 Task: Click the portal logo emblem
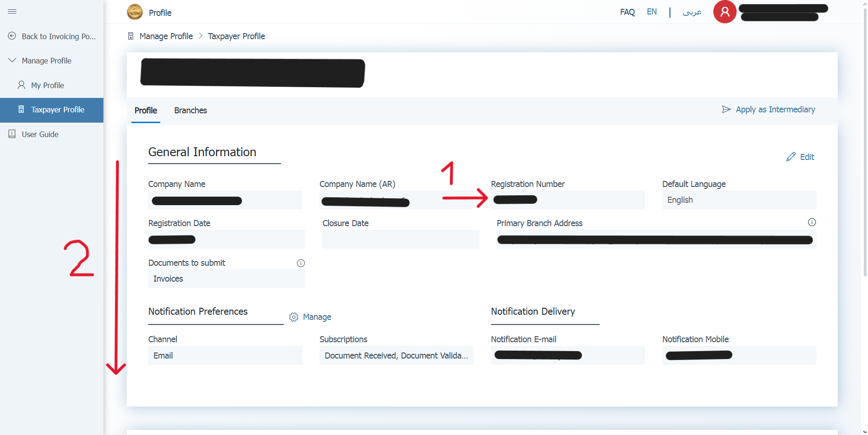pyautogui.click(x=135, y=12)
